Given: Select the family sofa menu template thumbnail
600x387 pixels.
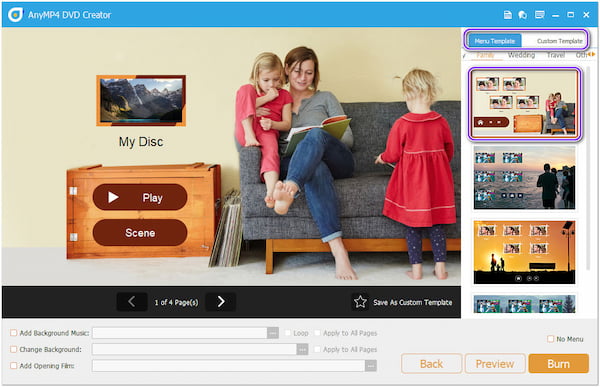Looking at the screenshot, I should point(524,103).
